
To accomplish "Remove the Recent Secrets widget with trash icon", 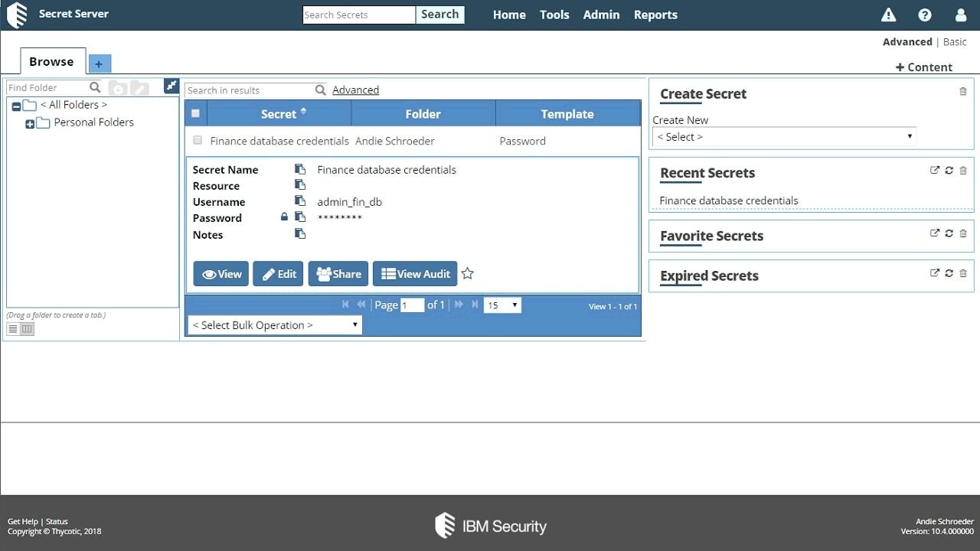I will [963, 170].
